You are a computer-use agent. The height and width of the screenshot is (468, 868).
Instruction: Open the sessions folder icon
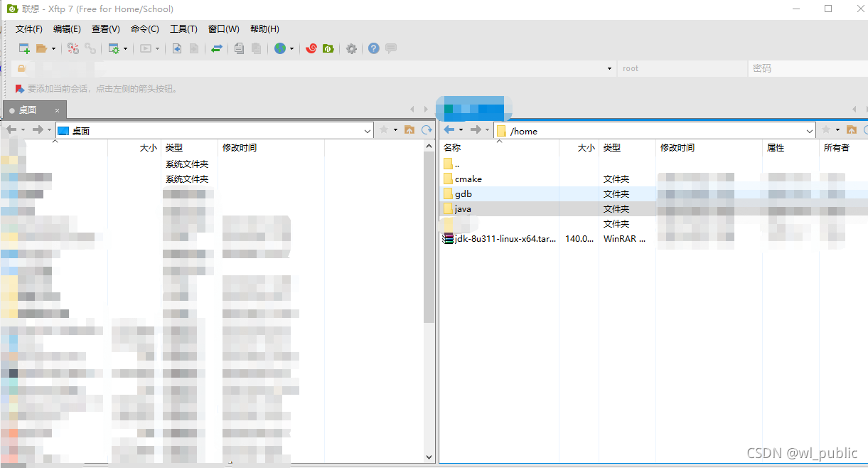41,48
